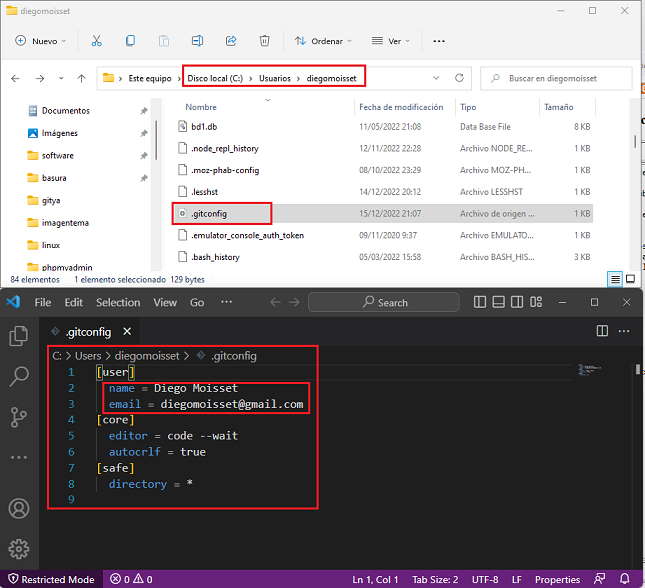Toggle secondary side bar layout icon
The height and width of the screenshot is (588, 645).
517,302
